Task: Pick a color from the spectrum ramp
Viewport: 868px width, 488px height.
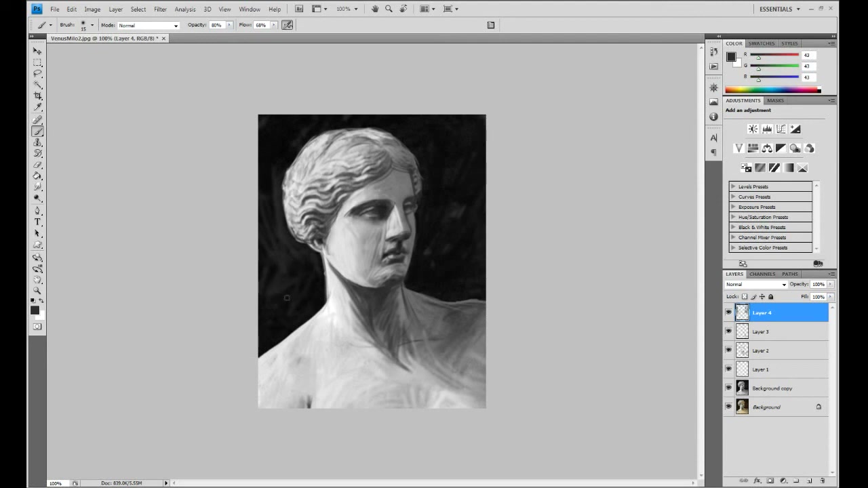Action: point(772,89)
